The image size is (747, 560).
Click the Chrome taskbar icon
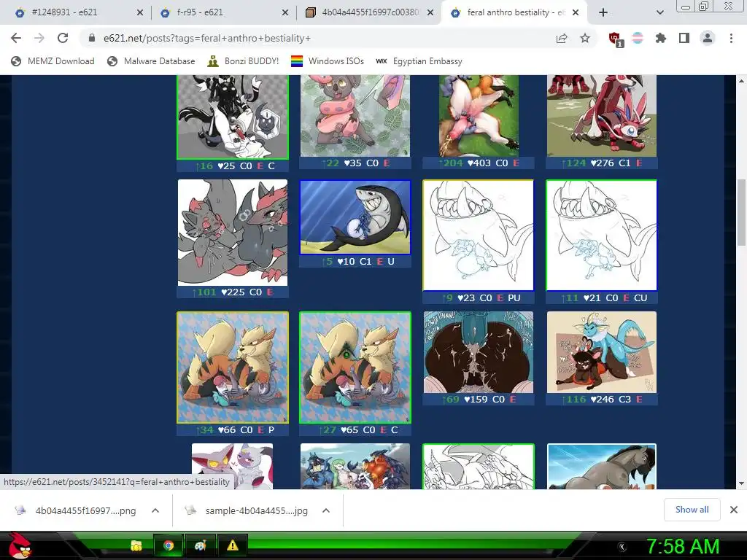pos(169,545)
